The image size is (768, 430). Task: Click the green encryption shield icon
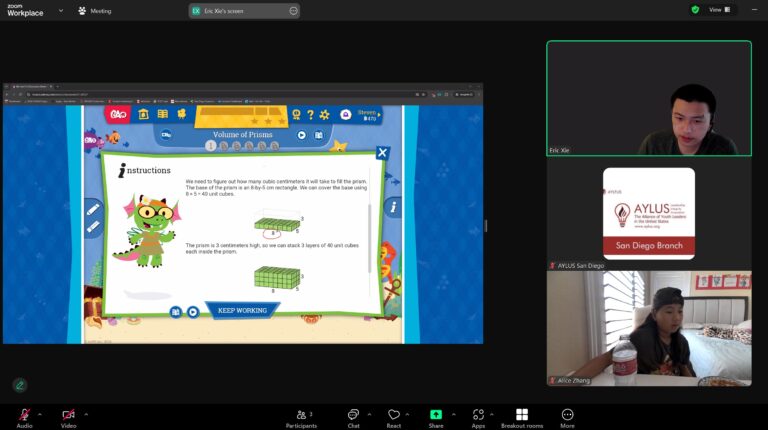pyautogui.click(x=695, y=10)
